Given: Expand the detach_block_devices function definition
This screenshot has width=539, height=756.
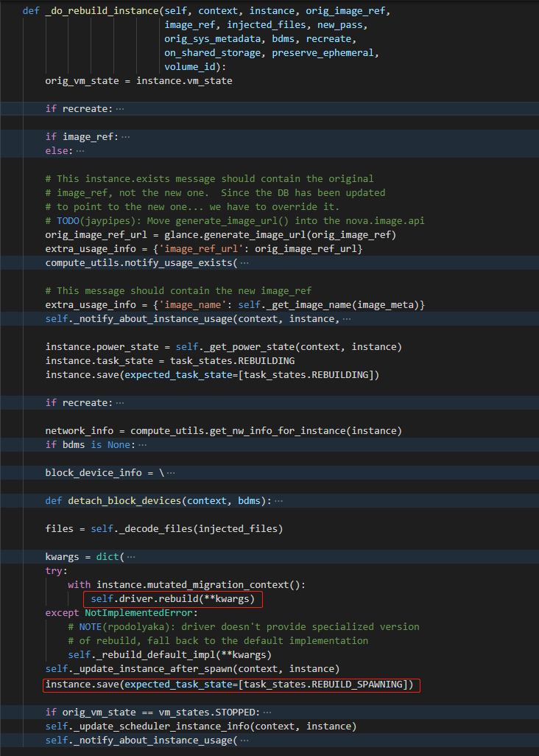Looking at the screenshot, I should click(x=278, y=501).
